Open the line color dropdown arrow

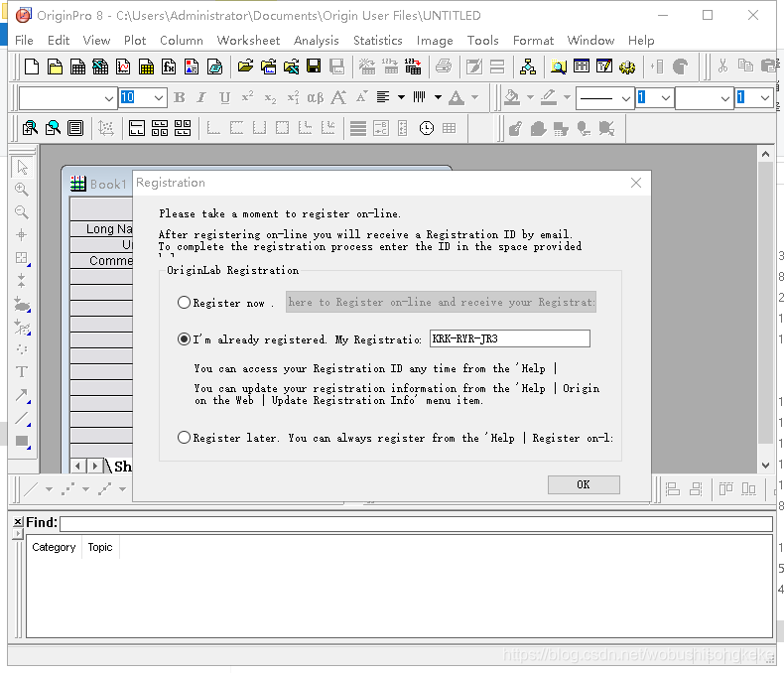coord(567,97)
